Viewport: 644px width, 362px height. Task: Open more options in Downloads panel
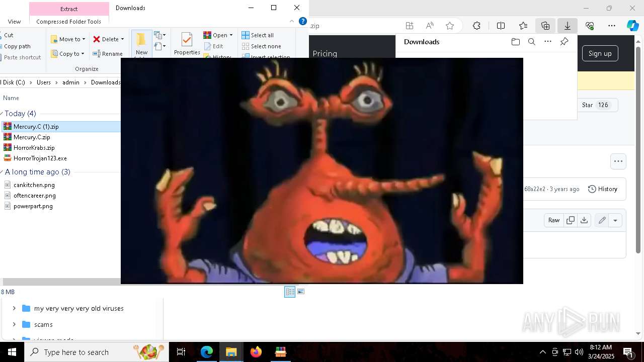click(x=548, y=42)
